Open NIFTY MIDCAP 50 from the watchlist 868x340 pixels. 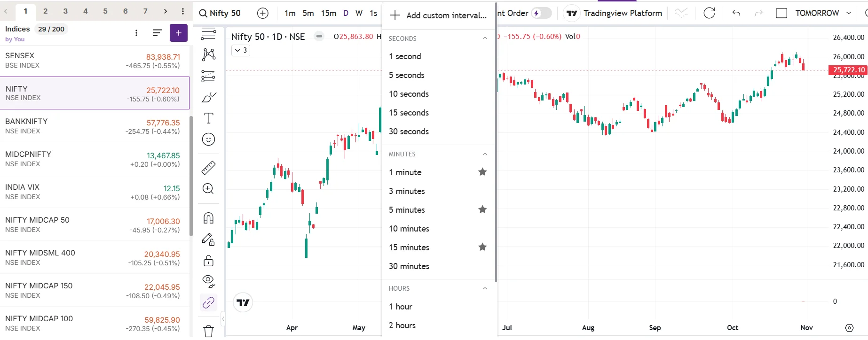pyautogui.click(x=94, y=224)
